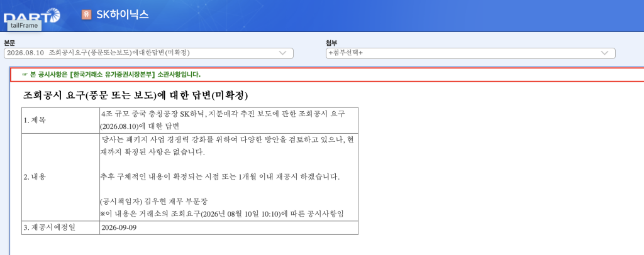Open the 본문 document dropdown

click(148, 53)
